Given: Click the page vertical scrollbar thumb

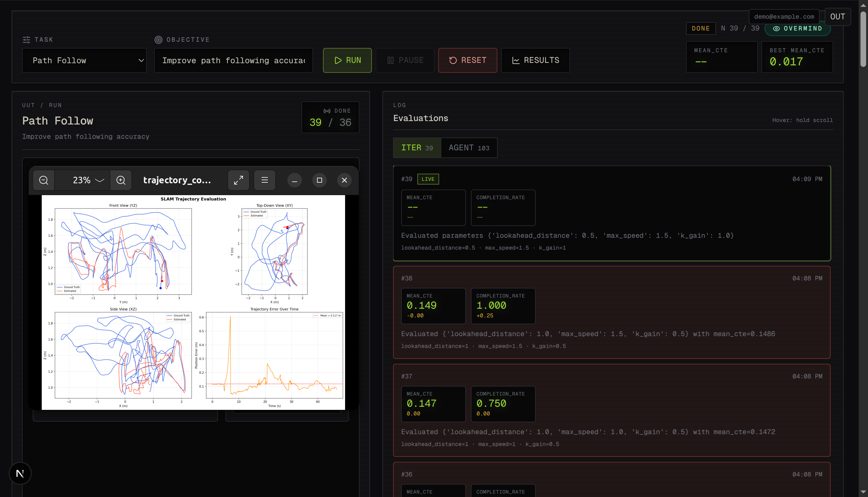Looking at the screenshot, I should click(863, 39).
